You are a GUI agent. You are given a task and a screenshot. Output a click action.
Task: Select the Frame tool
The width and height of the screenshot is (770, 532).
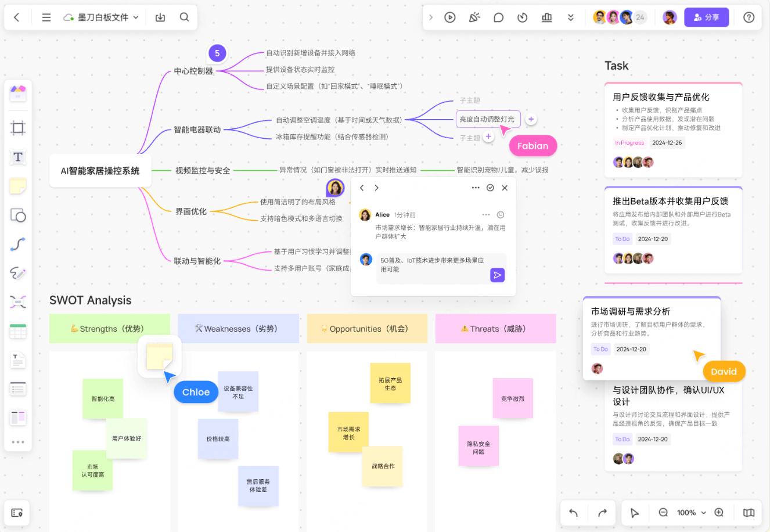click(17, 128)
